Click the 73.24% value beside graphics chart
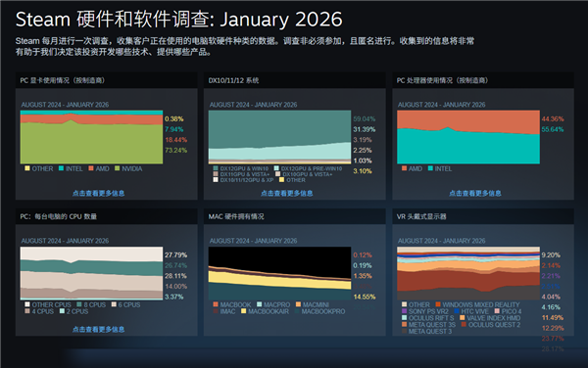The height and width of the screenshot is (368, 588). [175, 150]
